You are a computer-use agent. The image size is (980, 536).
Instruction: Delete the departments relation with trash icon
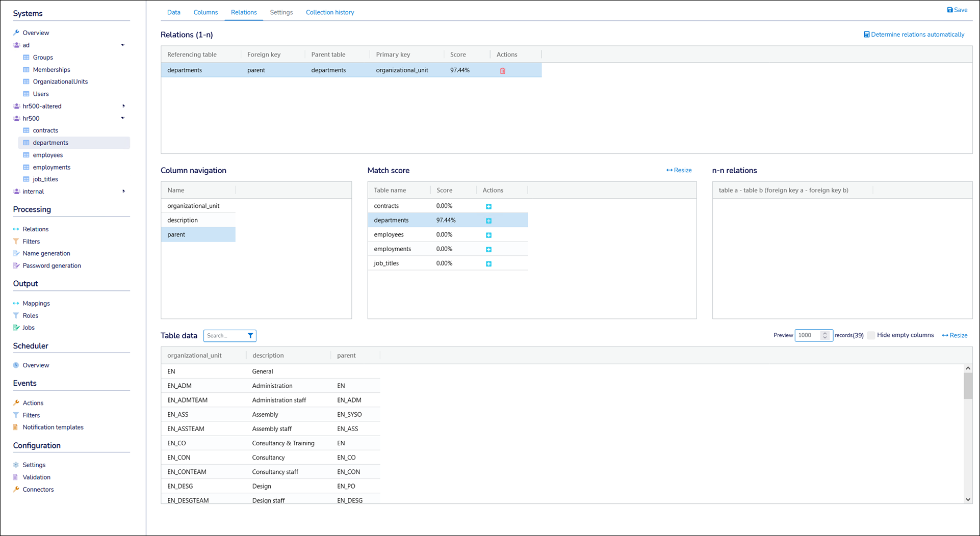click(502, 71)
